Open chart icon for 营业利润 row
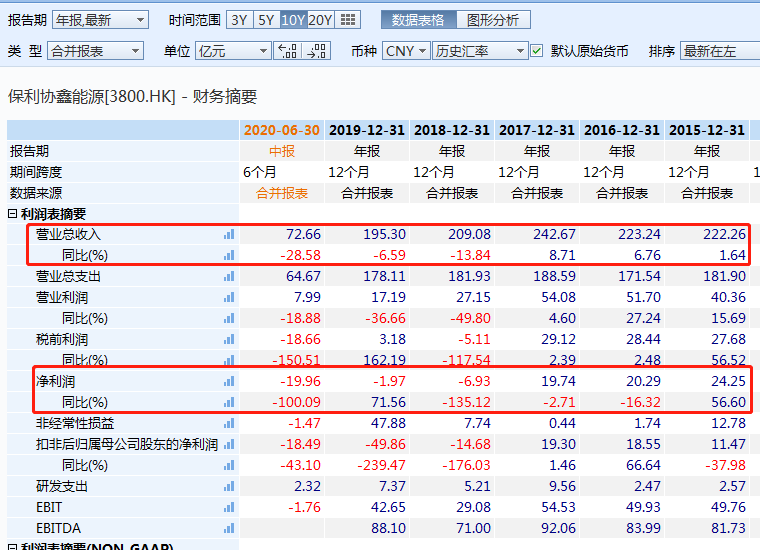This screenshot has width=760, height=550. (x=229, y=298)
